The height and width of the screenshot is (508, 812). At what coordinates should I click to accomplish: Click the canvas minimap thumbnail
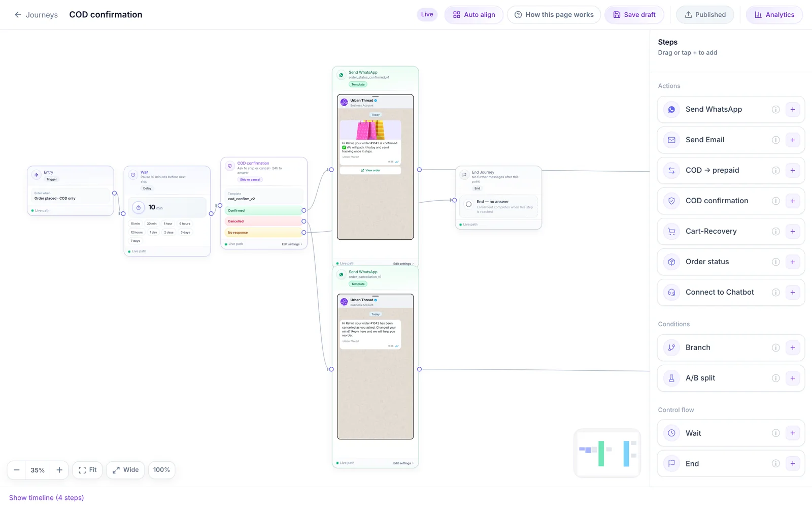(607, 453)
